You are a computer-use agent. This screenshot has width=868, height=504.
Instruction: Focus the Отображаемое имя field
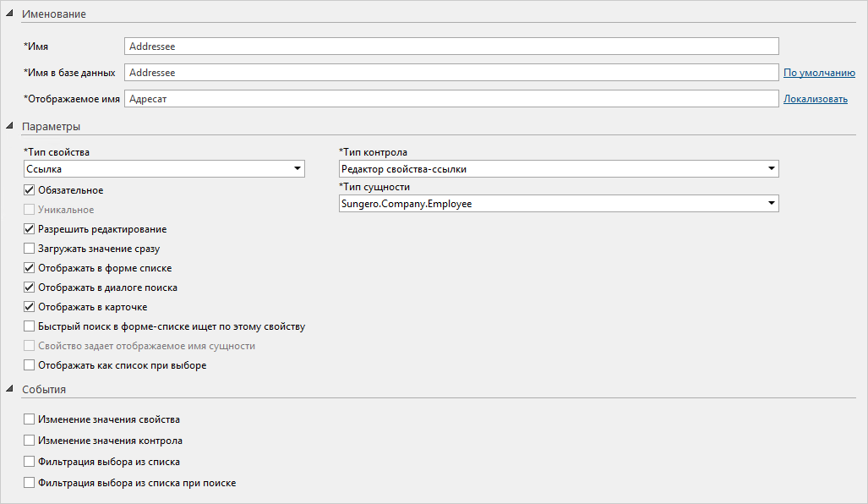450,99
